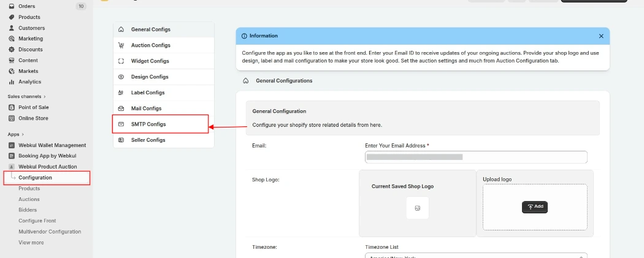Click Booking App by Webkul icon
Image resolution: width=644 pixels, height=258 pixels.
point(12,156)
